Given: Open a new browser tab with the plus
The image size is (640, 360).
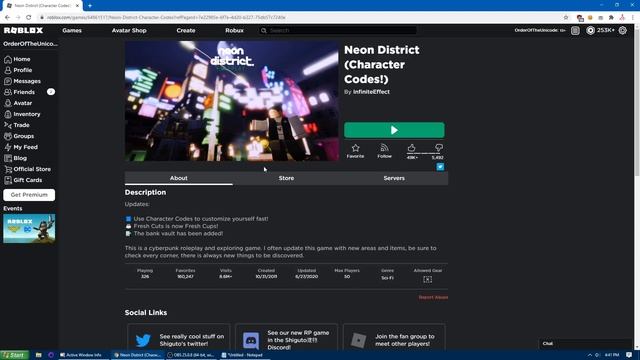Looking at the screenshot, I should (x=90, y=6).
